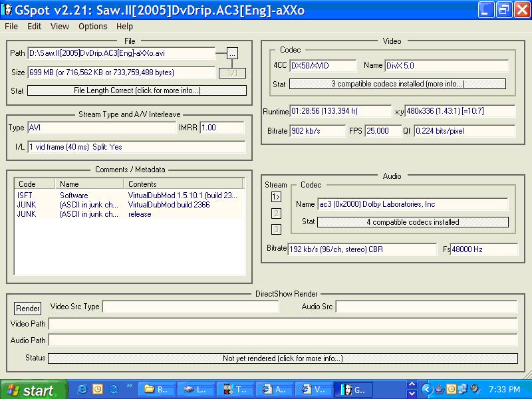The height and width of the screenshot is (399, 532).
Task: Click the clock tray icon
Action: coord(452,389)
